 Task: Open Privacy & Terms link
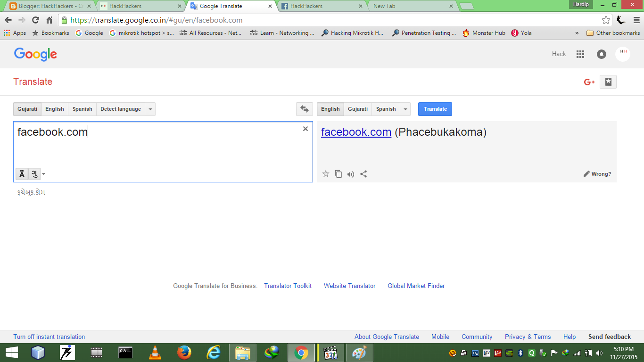click(x=528, y=337)
